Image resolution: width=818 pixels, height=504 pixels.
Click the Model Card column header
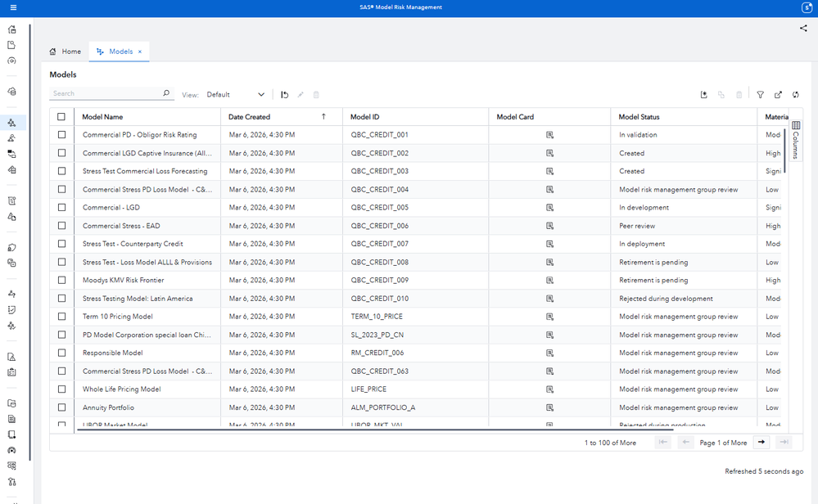[515, 117]
